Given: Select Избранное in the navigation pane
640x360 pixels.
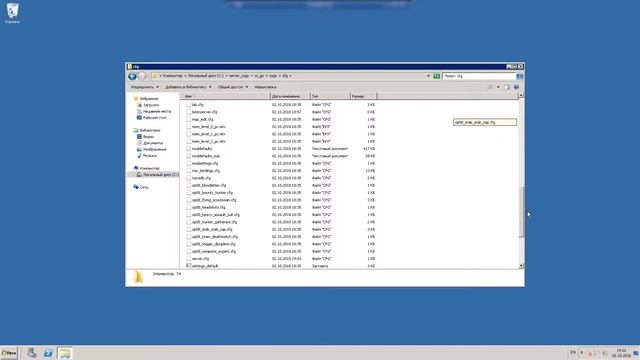Looking at the screenshot, I should point(149,99).
